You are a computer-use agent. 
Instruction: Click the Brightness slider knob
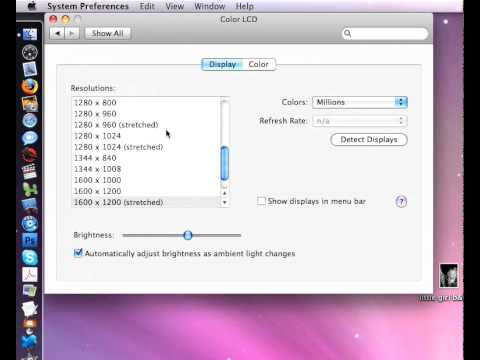click(188, 235)
